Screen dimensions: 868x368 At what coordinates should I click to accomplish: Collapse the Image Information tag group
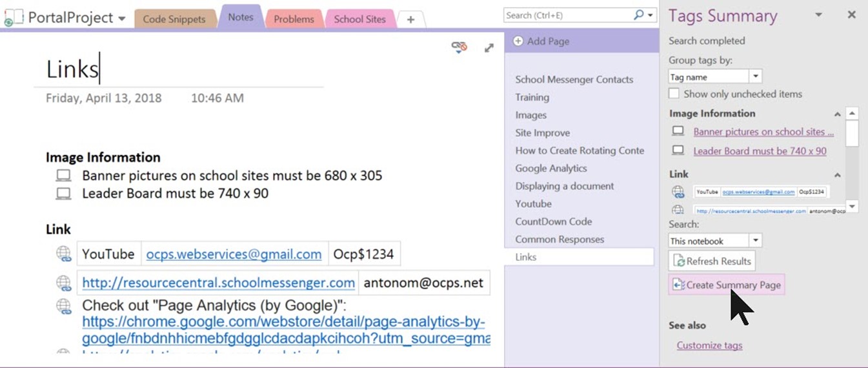pyautogui.click(x=837, y=114)
